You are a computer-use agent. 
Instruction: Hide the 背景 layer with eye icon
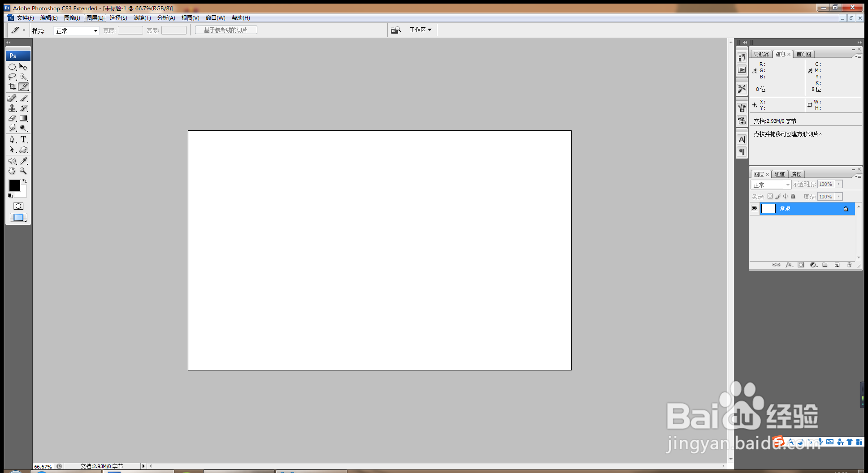755,208
